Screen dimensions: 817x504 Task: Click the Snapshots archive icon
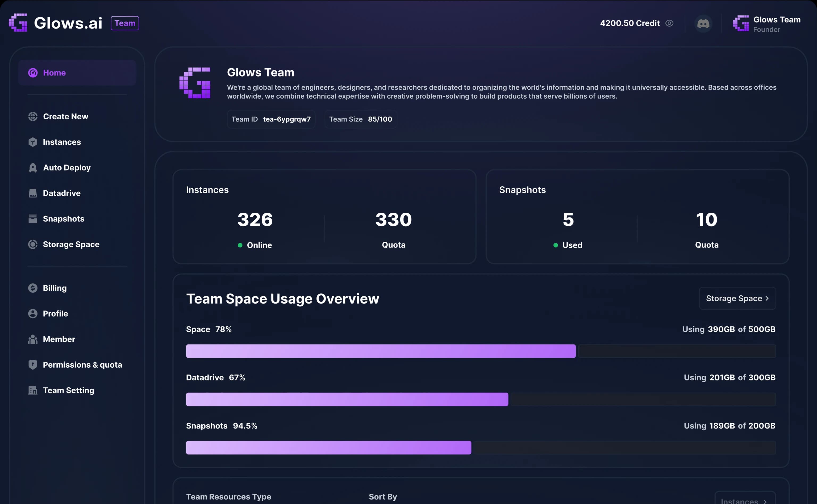pyautogui.click(x=33, y=219)
